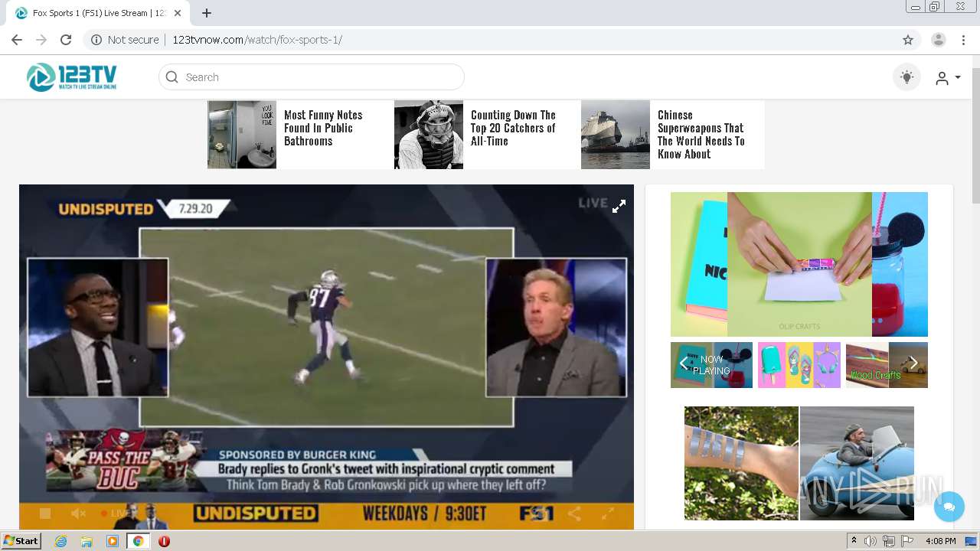Reload the current page
This screenshot has width=980, height=551.
[x=66, y=40]
